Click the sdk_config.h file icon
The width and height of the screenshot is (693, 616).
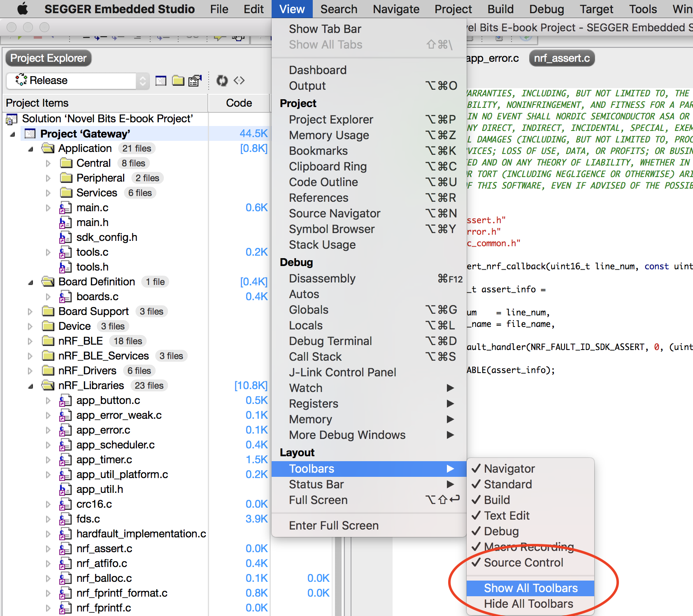(x=65, y=238)
